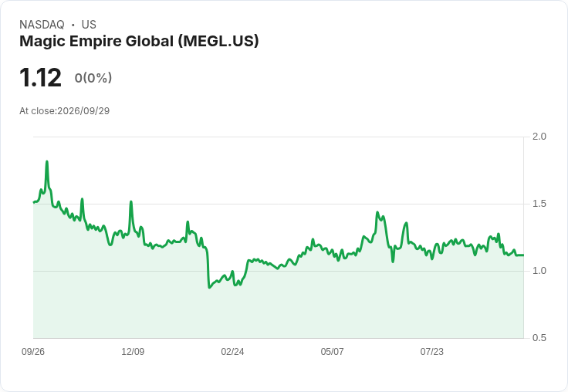The image size is (568, 392).
Task: Click the 05/07 x-axis date label
Action: pyautogui.click(x=332, y=351)
